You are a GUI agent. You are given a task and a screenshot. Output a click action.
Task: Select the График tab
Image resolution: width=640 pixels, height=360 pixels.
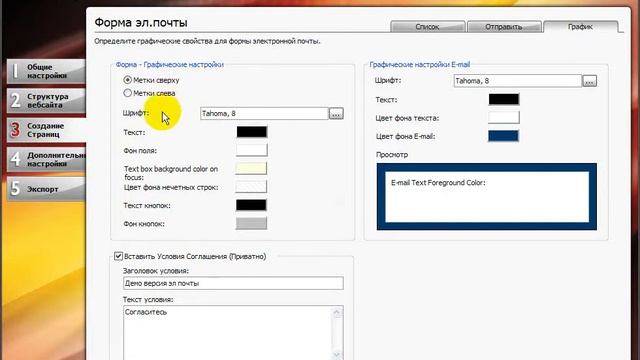pos(580,27)
